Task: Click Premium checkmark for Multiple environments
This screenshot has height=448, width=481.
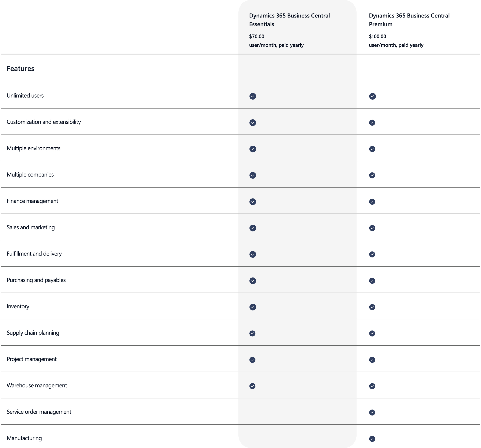Action: 372,149
